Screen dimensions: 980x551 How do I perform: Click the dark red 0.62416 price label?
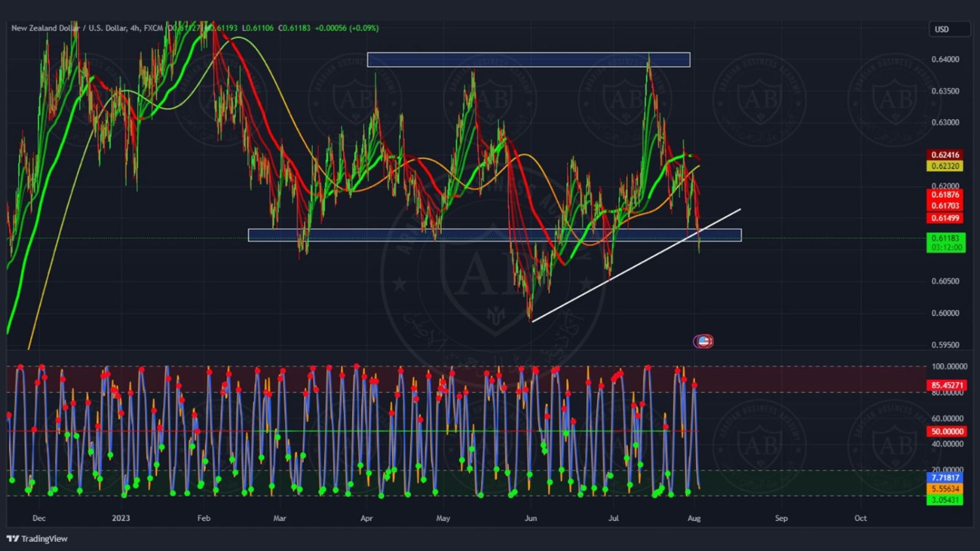pos(945,155)
